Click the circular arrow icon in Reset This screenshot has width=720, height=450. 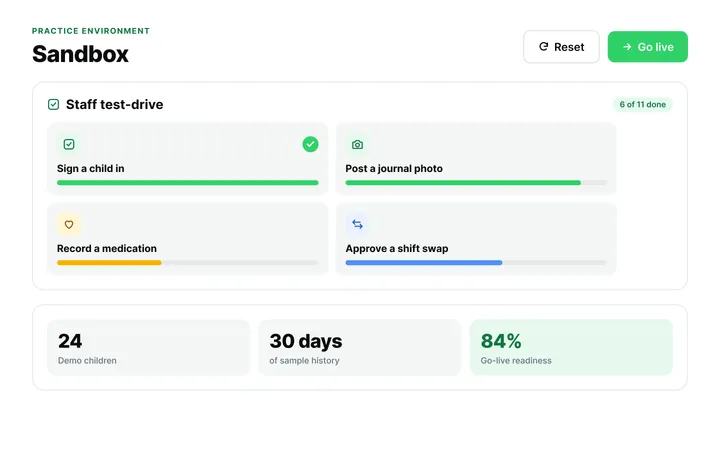(x=544, y=46)
